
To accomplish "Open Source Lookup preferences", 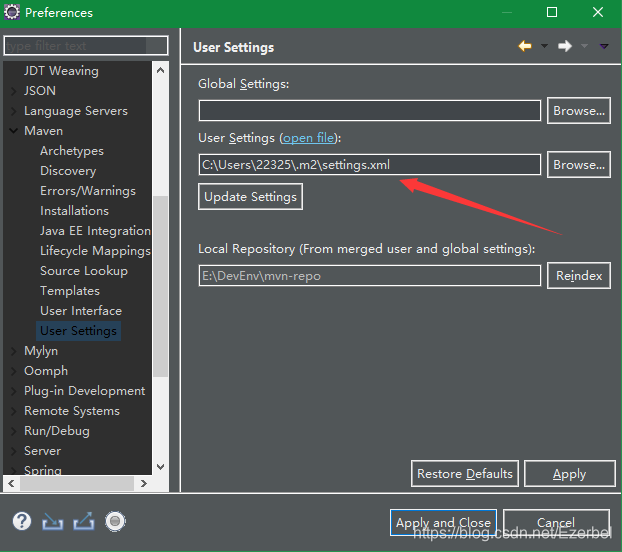I will (x=84, y=271).
